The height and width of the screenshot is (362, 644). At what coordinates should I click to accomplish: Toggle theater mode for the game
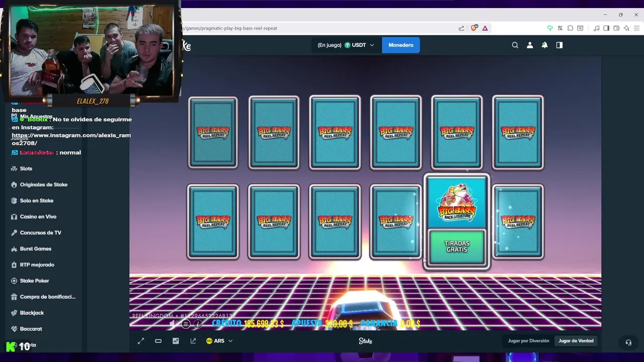click(x=158, y=341)
